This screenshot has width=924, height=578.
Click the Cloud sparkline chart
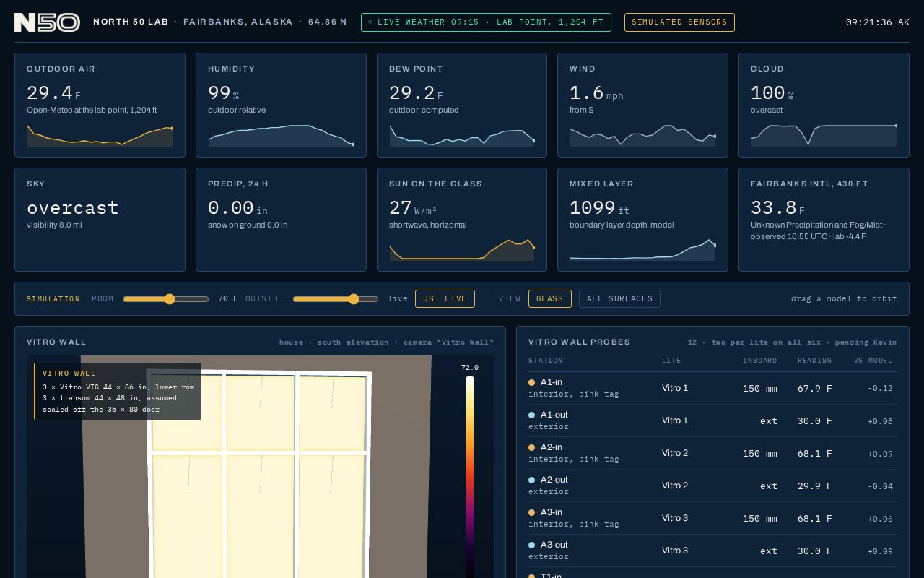[824, 136]
